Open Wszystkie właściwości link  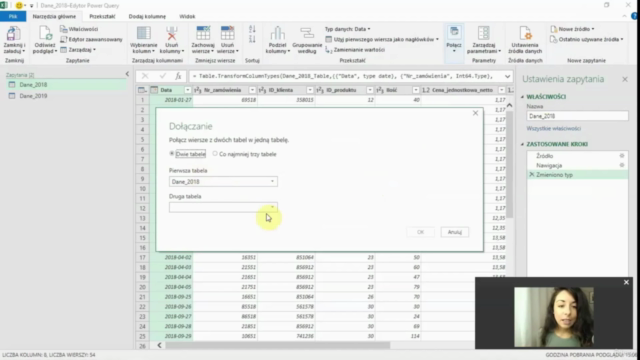553,128
